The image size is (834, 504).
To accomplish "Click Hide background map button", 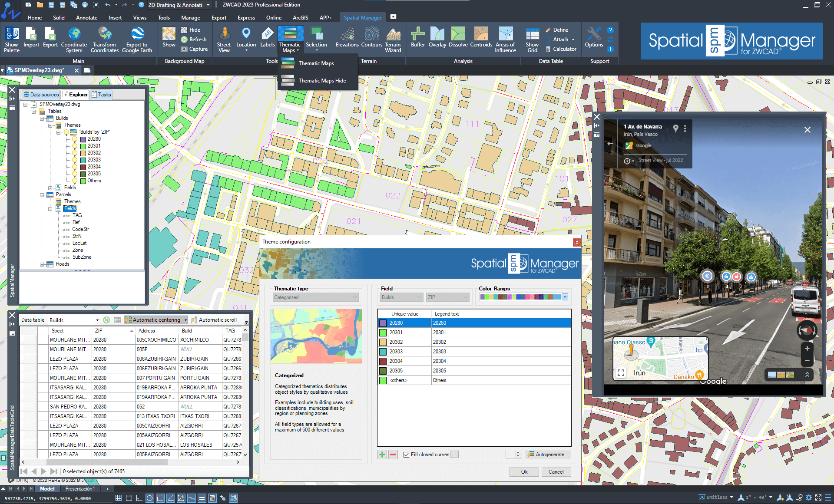I will coord(191,30).
